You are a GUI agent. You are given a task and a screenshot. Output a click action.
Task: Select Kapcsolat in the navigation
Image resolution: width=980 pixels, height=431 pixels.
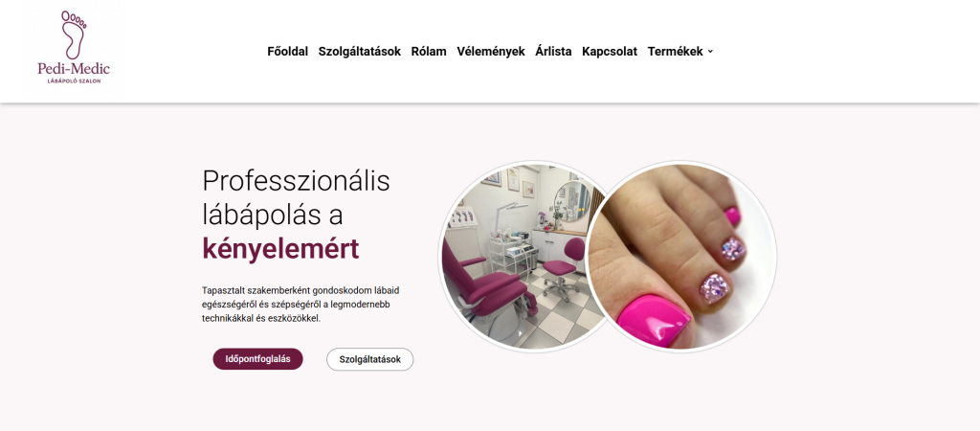610,52
